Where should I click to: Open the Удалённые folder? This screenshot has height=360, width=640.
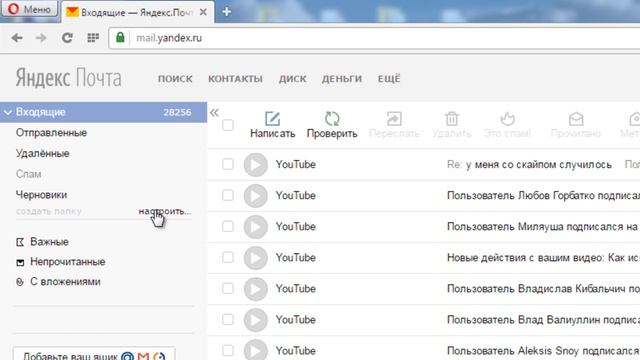click(x=42, y=153)
